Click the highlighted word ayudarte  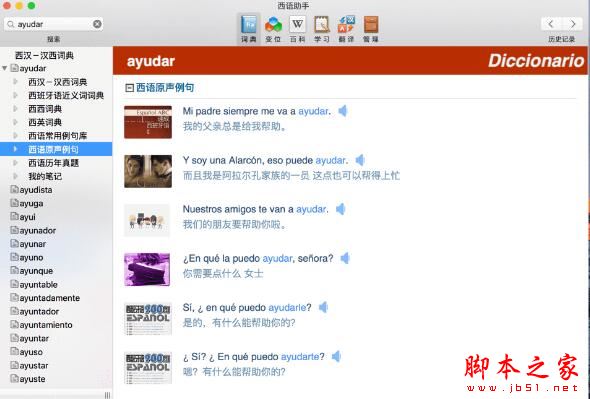300,356
